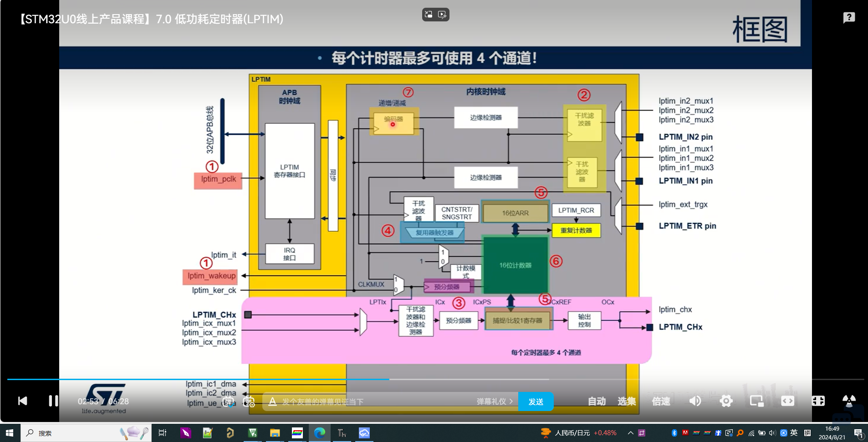Image resolution: width=868 pixels, height=442 pixels.
Task: Click the AI video enhance icon at top
Action: pos(442,15)
